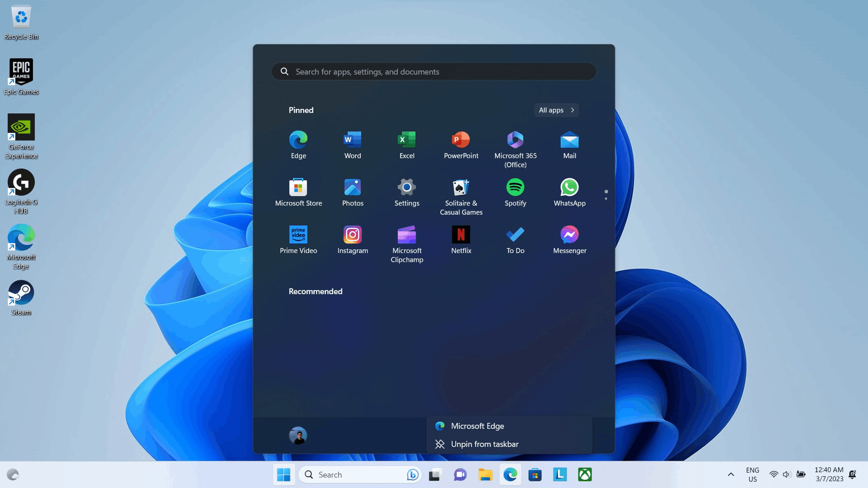Open Prime Video app
The height and width of the screenshot is (488, 868).
(298, 239)
